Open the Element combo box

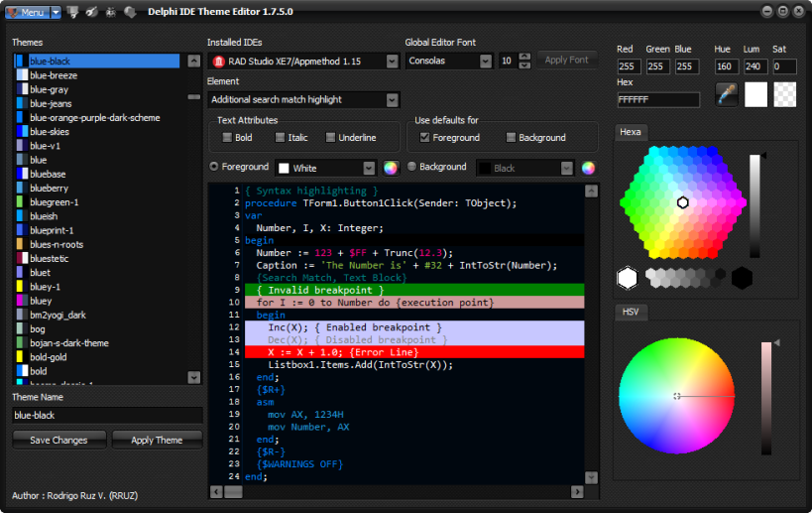(x=392, y=100)
